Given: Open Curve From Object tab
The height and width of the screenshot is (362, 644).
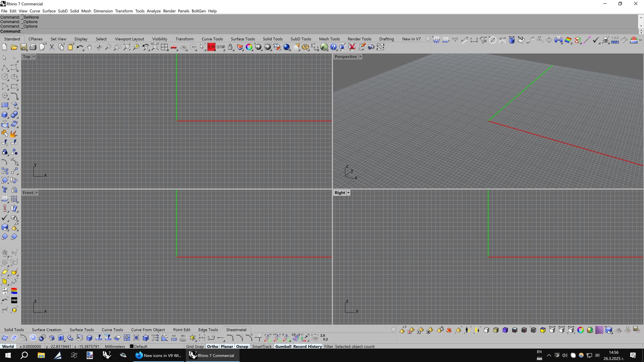Looking at the screenshot, I should pyautogui.click(x=148, y=330).
